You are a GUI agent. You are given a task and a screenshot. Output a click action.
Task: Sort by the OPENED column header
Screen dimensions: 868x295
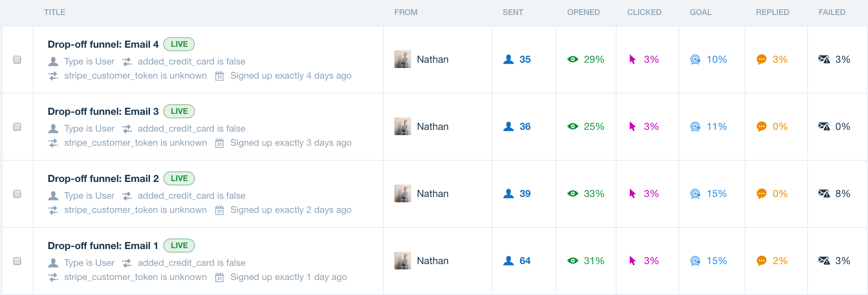click(x=583, y=12)
